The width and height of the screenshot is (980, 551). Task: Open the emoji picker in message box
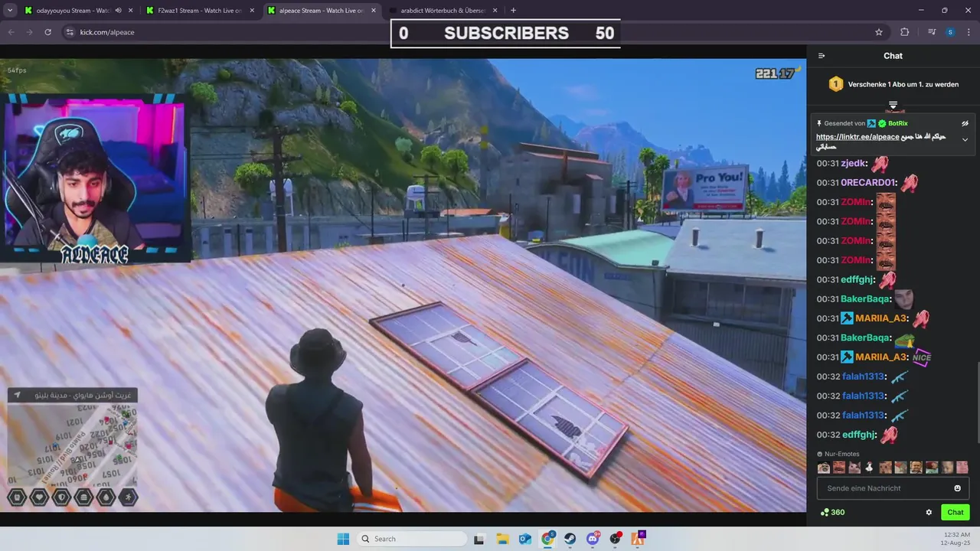pyautogui.click(x=957, y=488)
